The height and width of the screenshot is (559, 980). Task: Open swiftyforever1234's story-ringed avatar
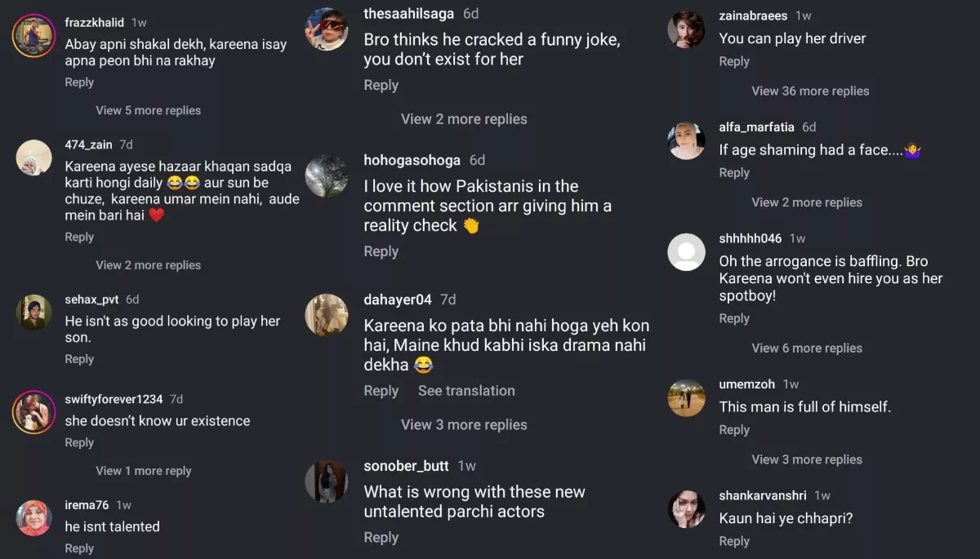coord(33,412)
